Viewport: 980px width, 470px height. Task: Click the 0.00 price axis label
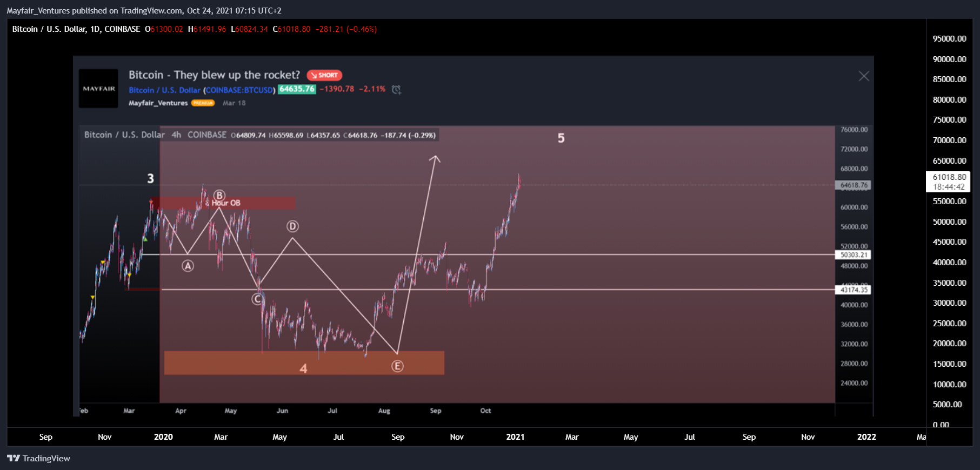[x=941, y=425]
